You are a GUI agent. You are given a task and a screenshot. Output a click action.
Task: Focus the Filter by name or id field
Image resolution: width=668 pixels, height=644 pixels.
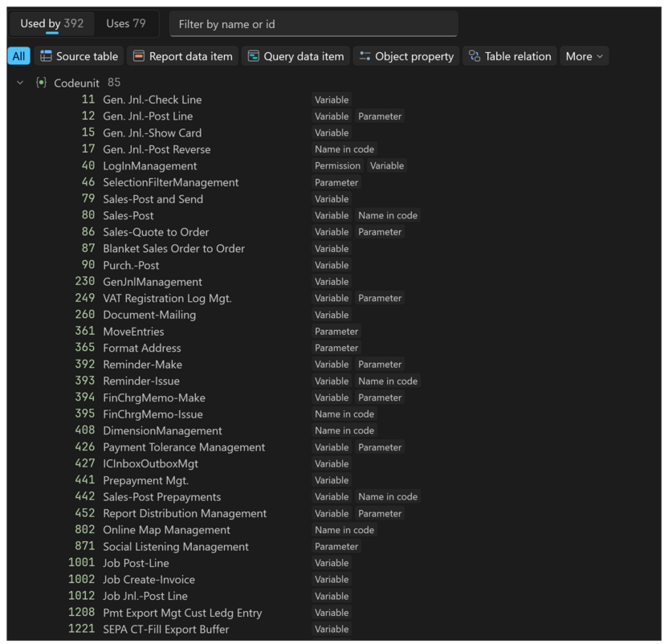click(314, 24)
